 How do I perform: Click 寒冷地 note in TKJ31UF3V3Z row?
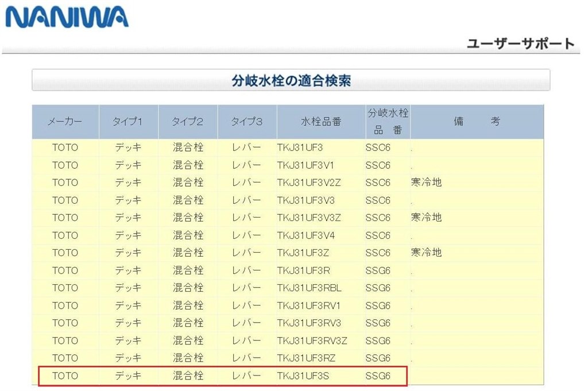427,217
